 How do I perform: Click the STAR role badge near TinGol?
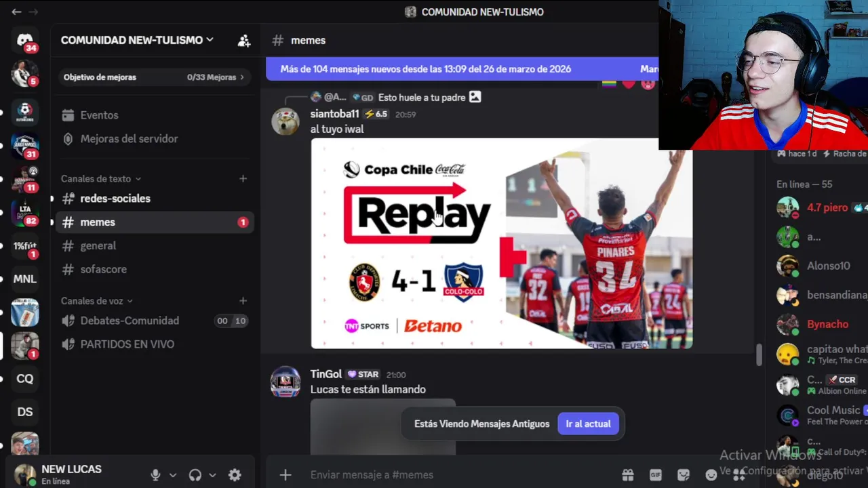coord(363,374)
